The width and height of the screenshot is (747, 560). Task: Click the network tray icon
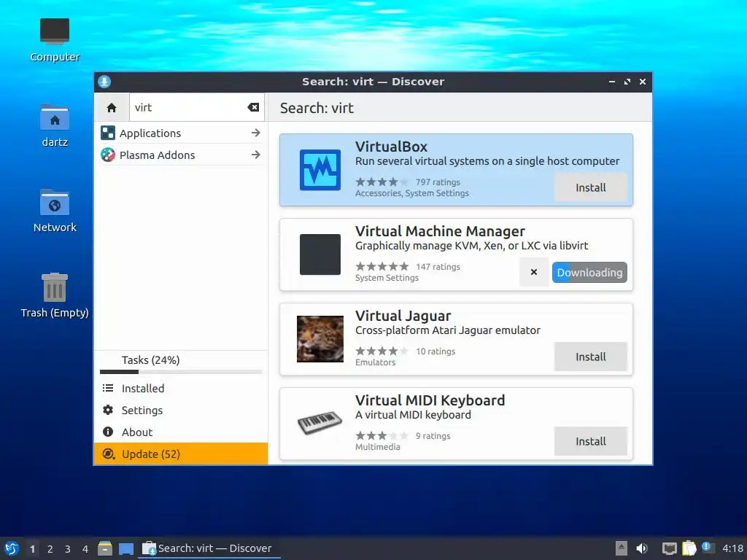pos(670,548)
